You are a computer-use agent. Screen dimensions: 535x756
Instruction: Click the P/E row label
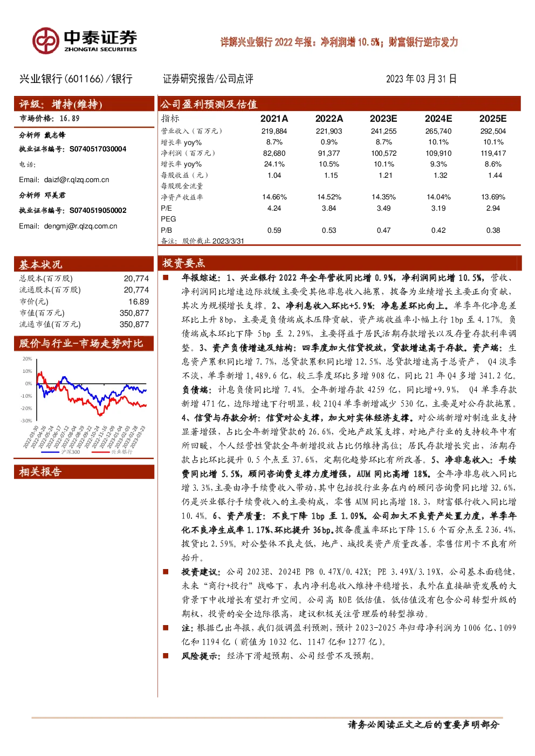[166, 208]
